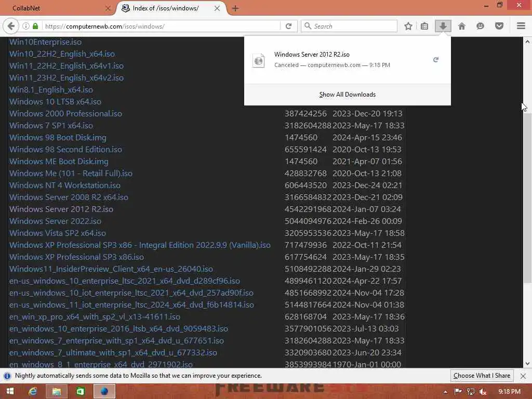532x399 pixels.
Task: Click the URL address bar field
Action: point(161,26)
